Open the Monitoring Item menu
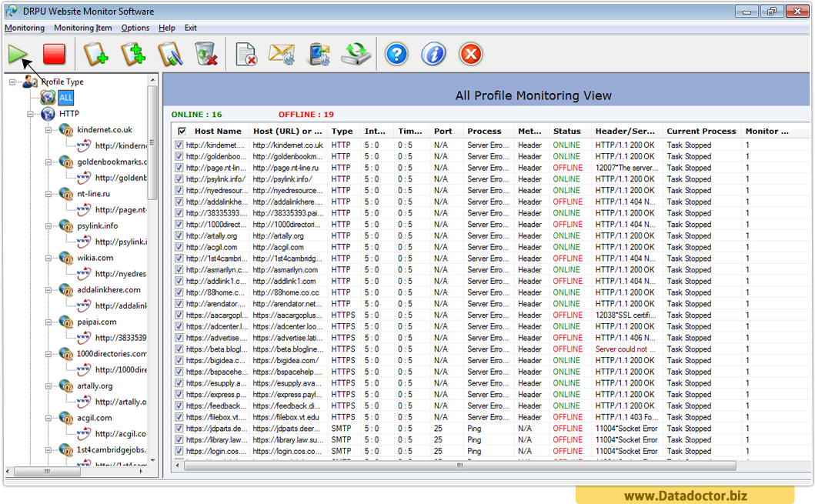This screenshot has width=815, height=504. click(x=82, y=28)
